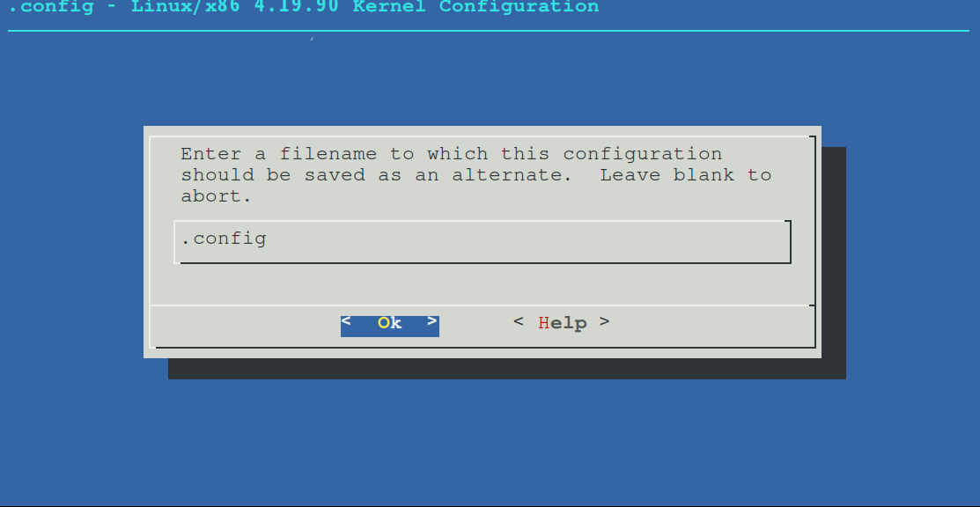The height and width of the screenshot is (507, 980).
Task: Click the "Enter a filename" instruction text
Action: [x=279, y=154]
